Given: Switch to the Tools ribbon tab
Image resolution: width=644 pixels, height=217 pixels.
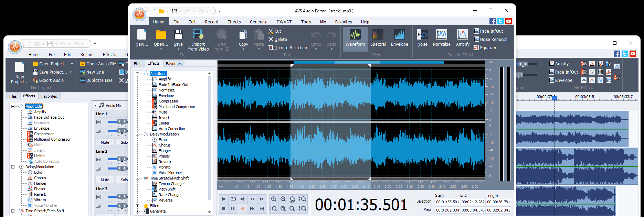Looking at the screenshot, I should point(306,22).
